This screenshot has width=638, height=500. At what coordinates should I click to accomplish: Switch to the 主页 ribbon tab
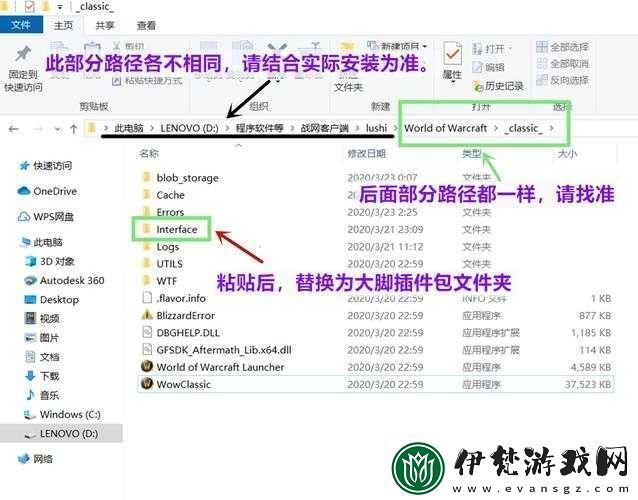[63, 25]
